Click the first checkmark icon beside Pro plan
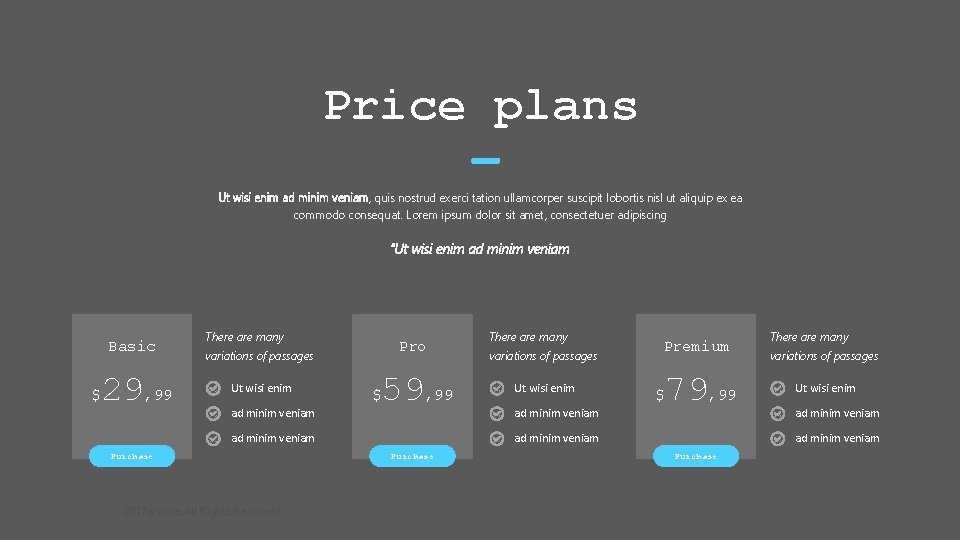The height and width of the screenshot is (540, 960). click(497, 388)
